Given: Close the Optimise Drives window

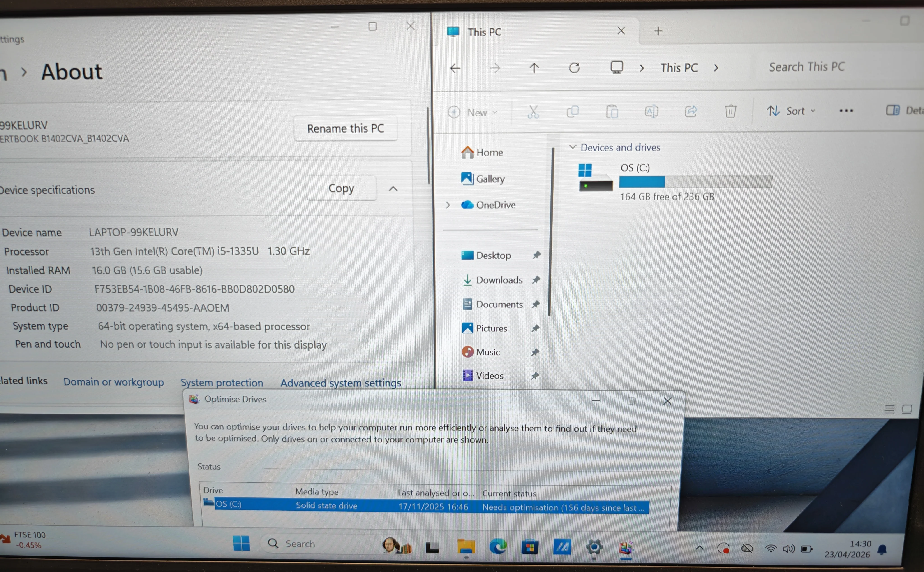Looking at the screenshot, I should (x=667, y=401).
